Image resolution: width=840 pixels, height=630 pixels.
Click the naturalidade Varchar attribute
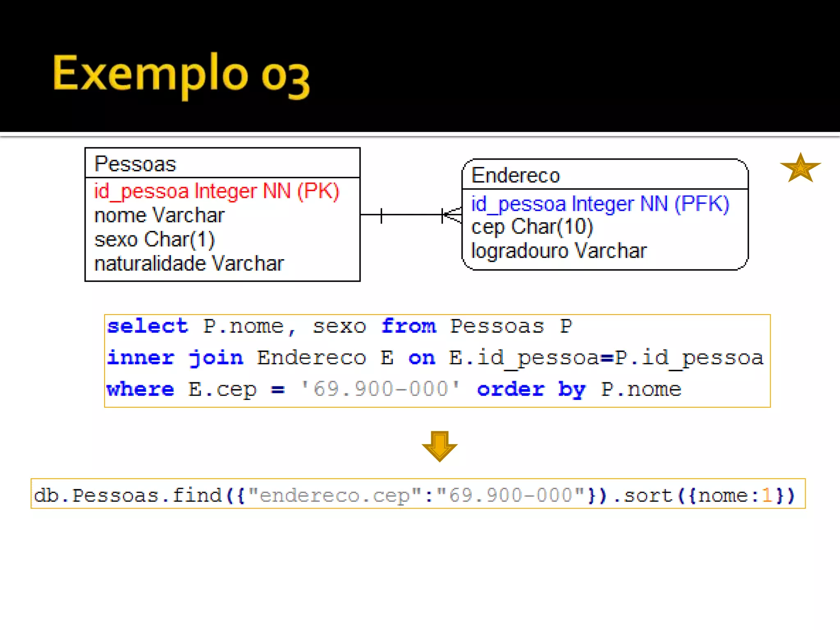click(x=189, y=263)
